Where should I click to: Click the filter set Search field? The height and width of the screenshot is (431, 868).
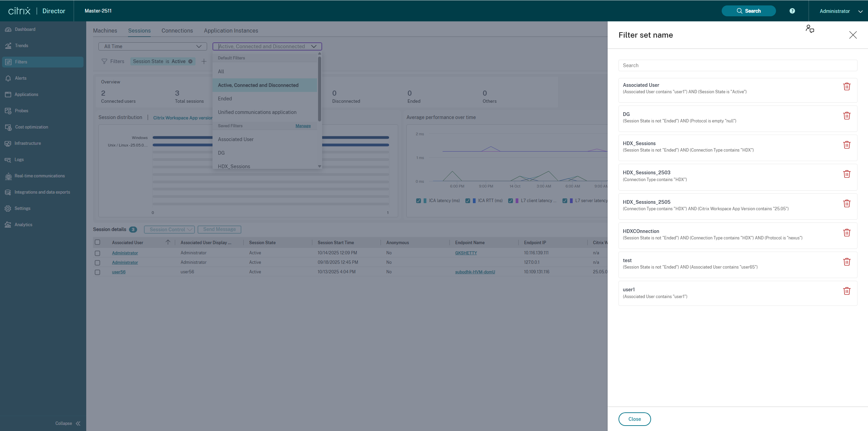coord(738,65)
